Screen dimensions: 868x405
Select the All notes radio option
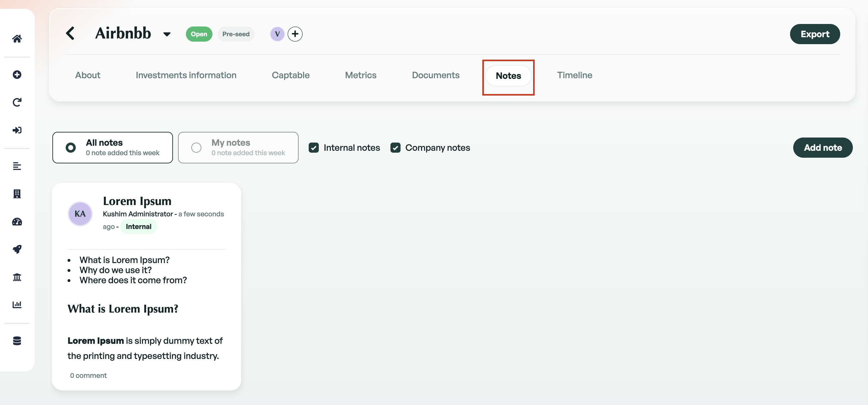pyautogui.click(x=113, y=147)
